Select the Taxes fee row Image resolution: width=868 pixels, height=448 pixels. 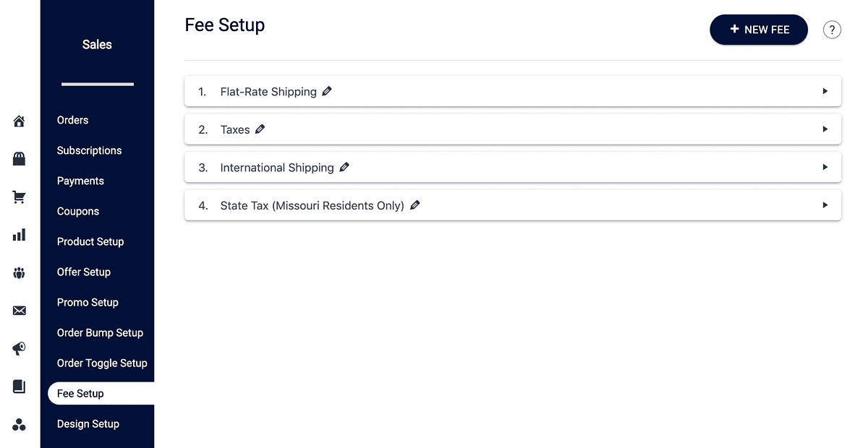825,129
